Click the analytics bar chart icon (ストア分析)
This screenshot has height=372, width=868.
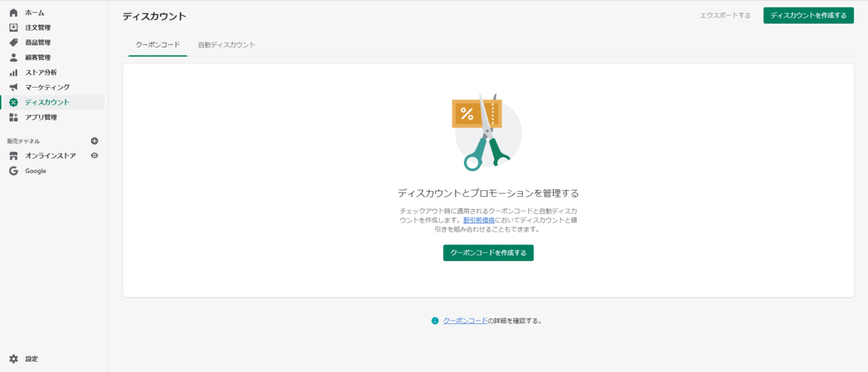(14, 72)
